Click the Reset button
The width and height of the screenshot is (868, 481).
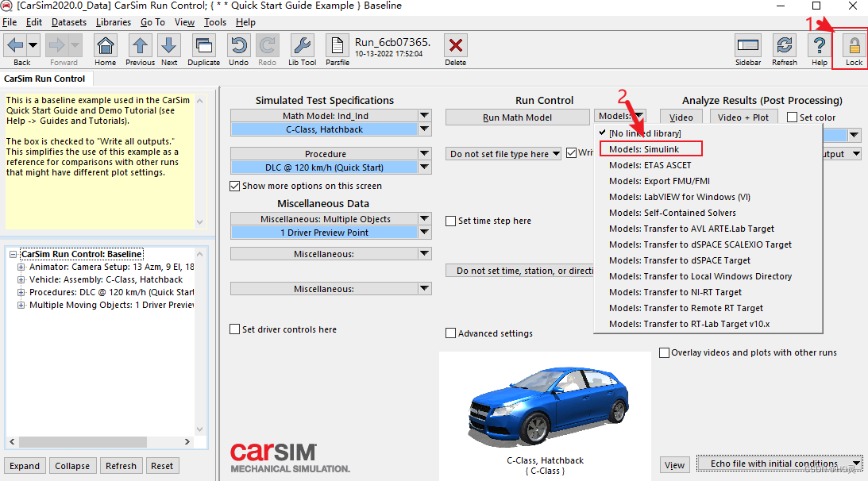162,465
